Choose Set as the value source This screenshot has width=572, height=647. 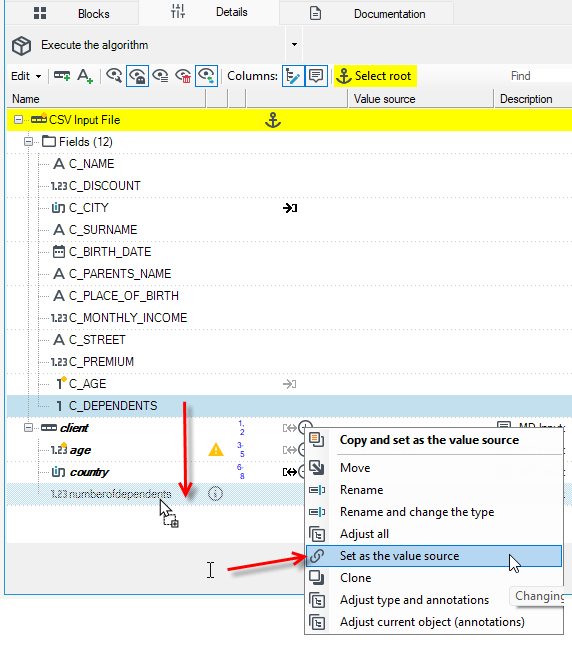(x=434, y=556)
